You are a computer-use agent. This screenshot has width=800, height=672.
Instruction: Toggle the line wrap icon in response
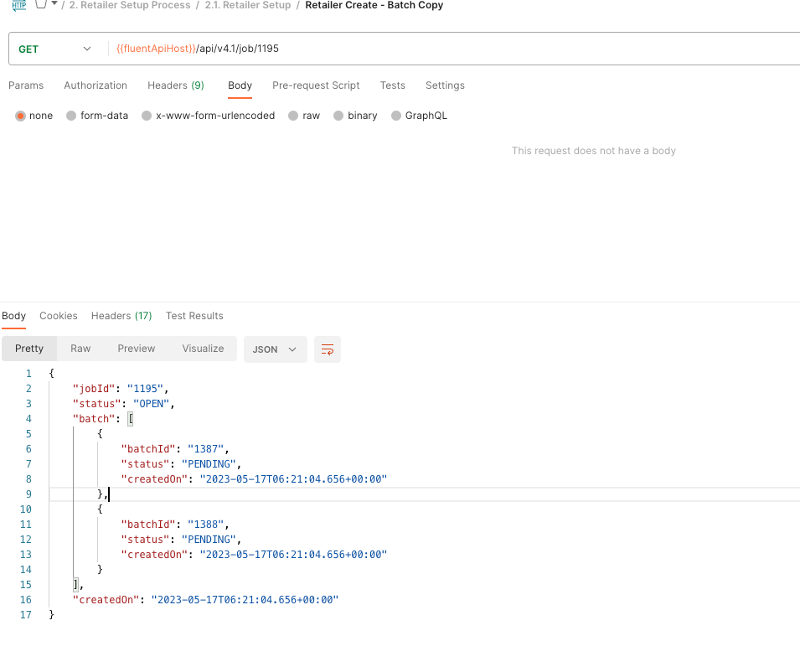pos(328,349)
